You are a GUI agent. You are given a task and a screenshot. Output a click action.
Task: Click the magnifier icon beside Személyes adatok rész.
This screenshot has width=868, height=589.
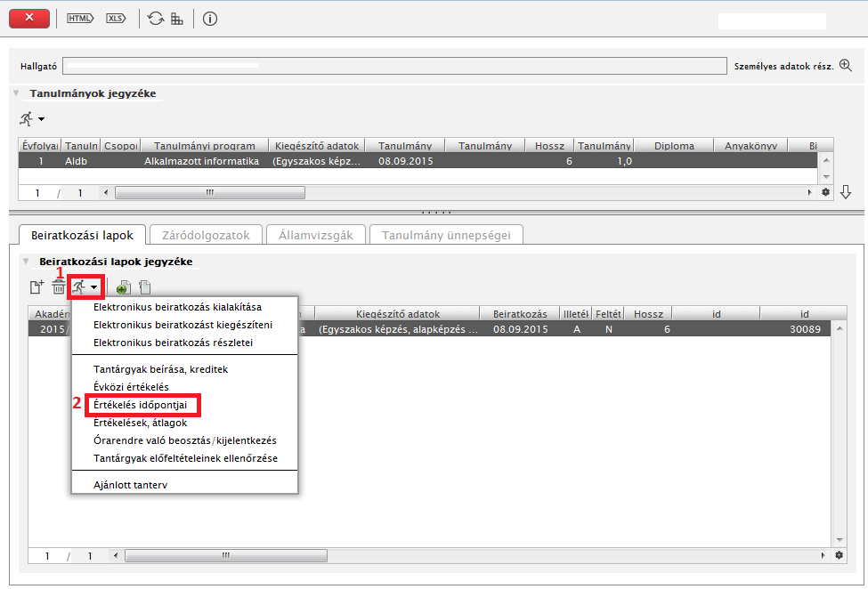tap(846, 66)
